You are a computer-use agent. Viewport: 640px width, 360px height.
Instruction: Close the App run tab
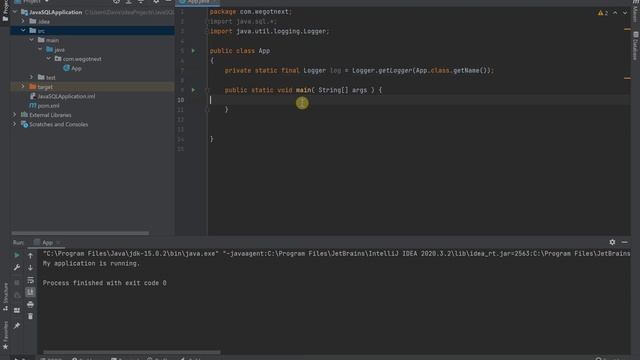pos(58,242)
